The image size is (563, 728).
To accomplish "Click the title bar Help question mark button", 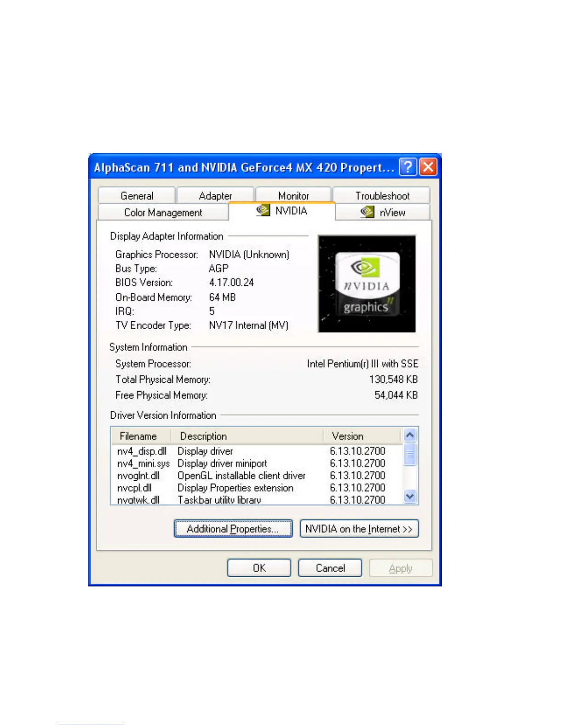I will click(408, 167).
